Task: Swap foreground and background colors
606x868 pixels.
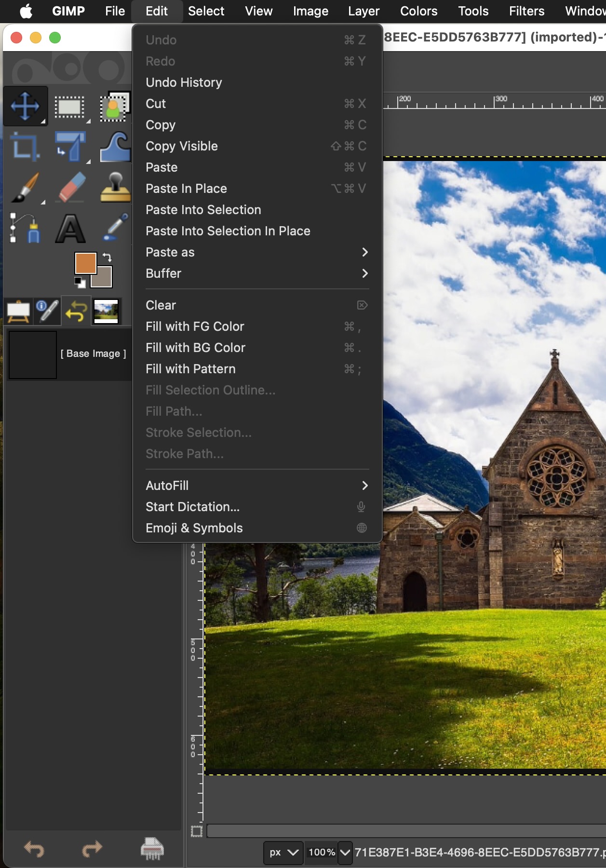Action: (107, 258)
